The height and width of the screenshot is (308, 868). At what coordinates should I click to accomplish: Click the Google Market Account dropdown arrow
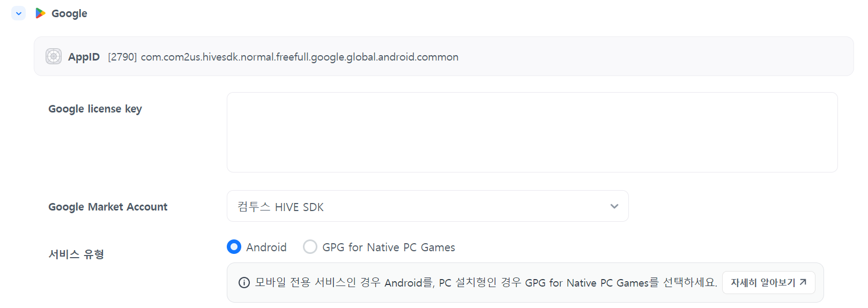click(614, 207)
